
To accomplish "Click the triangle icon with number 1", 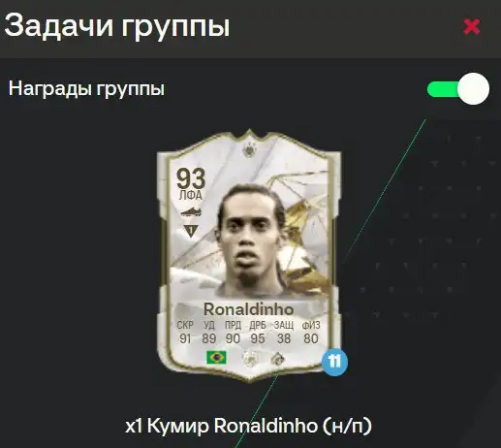I will pos(191,231).
